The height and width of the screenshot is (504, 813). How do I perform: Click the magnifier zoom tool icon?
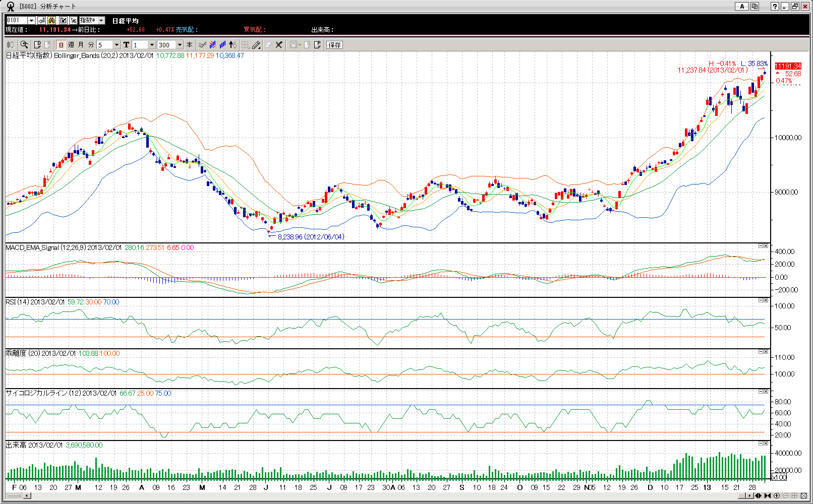pyautogui.click(x=24, y=45)
